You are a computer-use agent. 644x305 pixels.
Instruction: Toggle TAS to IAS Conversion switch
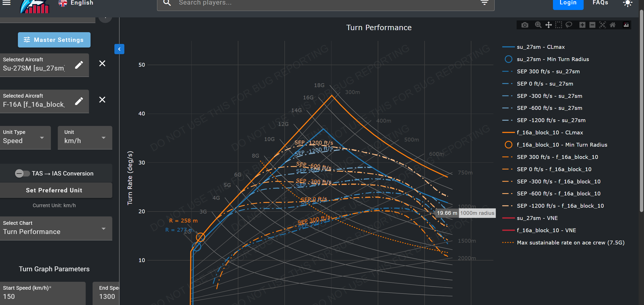point(22,173)
